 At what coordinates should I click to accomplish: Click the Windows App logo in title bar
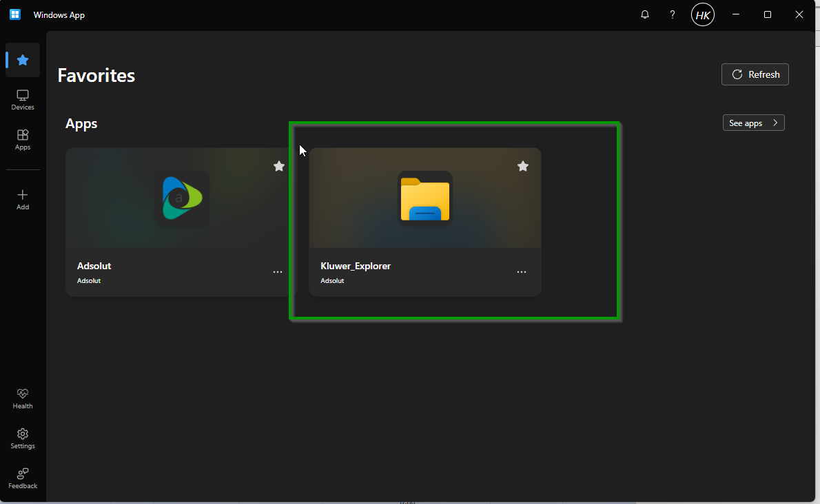[15, 14]
